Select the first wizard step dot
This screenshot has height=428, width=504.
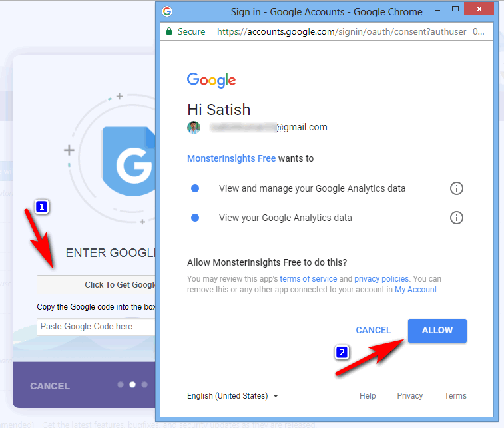click(121, 385)
